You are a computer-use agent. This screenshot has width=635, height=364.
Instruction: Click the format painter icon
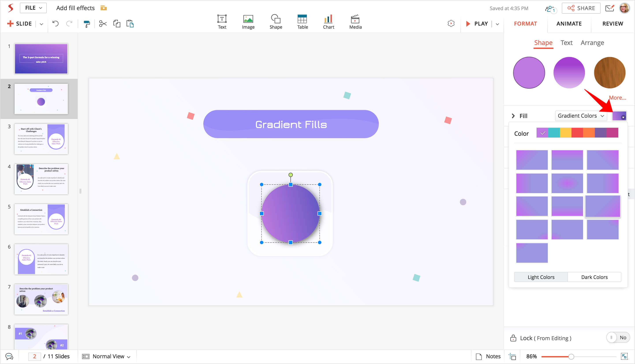click(x=86, y=24)
